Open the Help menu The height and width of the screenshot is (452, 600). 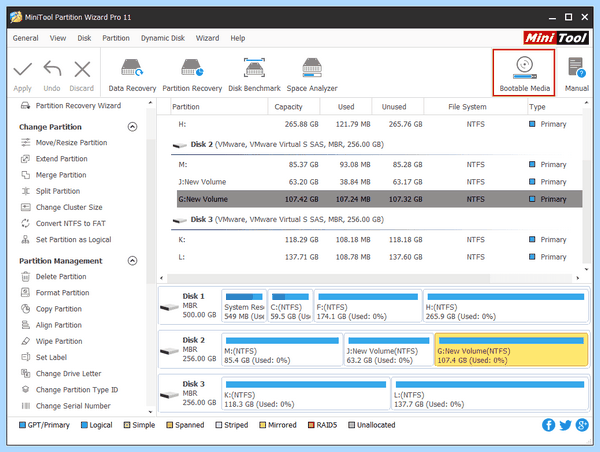(x=238, y=38)
